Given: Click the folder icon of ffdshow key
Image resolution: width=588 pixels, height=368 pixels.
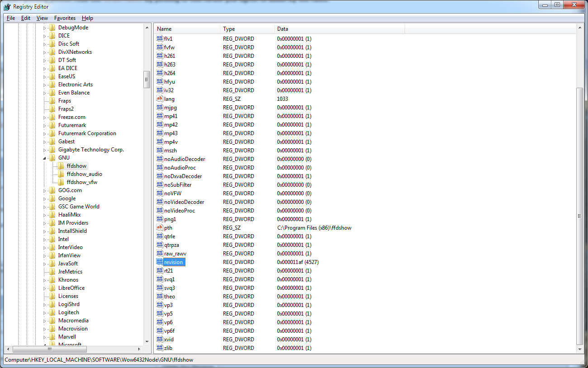Looking at the screenshot, I should pos(61,166).
